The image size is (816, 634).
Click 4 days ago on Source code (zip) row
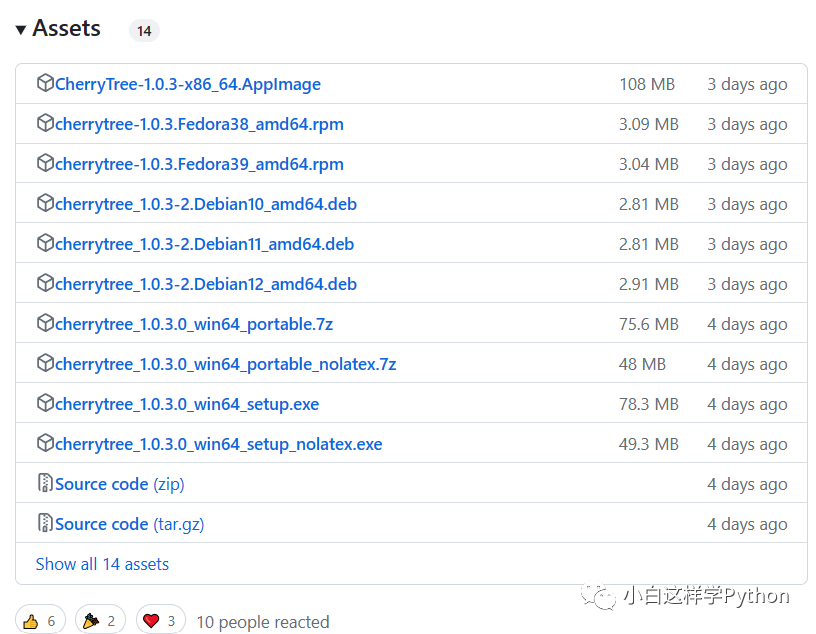pos(747,485)
